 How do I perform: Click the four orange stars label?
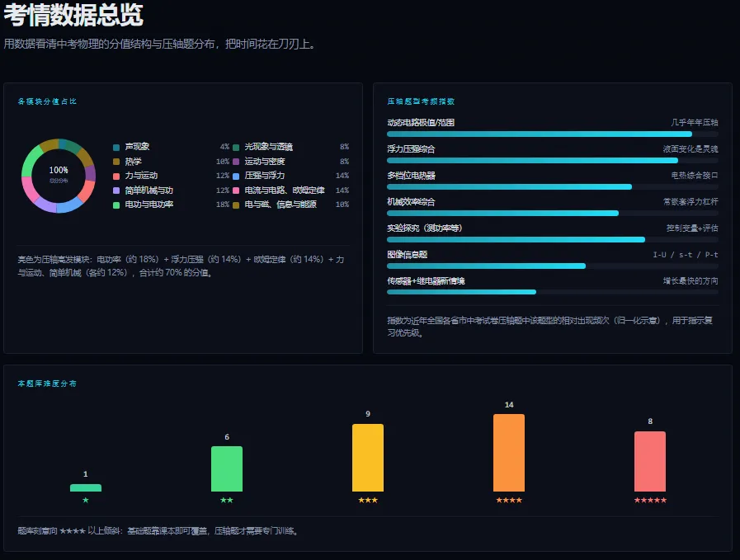click(509, 500)
